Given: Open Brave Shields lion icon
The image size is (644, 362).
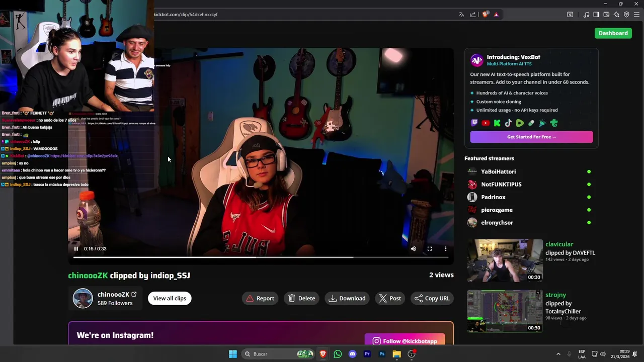Looking at the screenshot, I should (485, 15).
